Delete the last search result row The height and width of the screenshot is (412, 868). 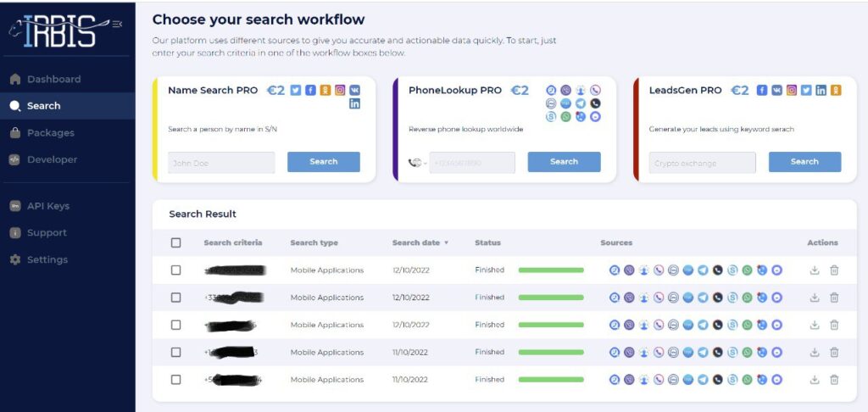[x=834, y=379]
